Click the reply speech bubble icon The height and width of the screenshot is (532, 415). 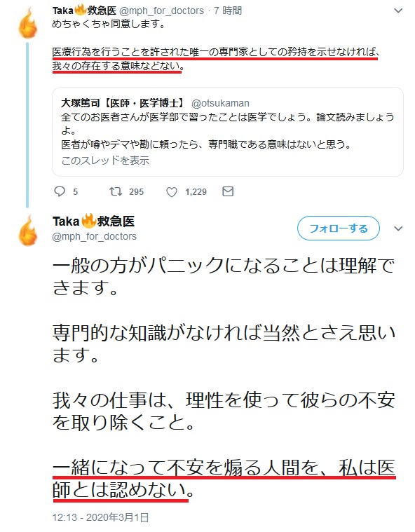(x=60, y=191)
